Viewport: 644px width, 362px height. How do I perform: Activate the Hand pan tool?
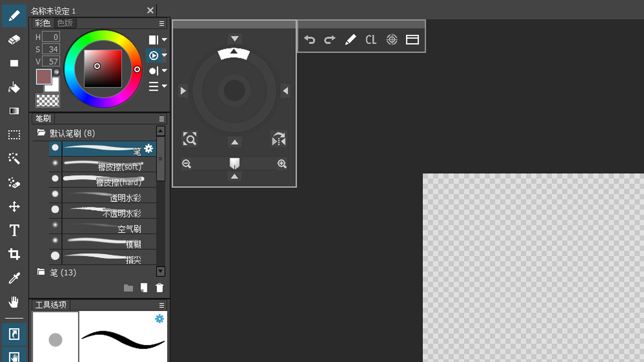(x=14, y=302)
